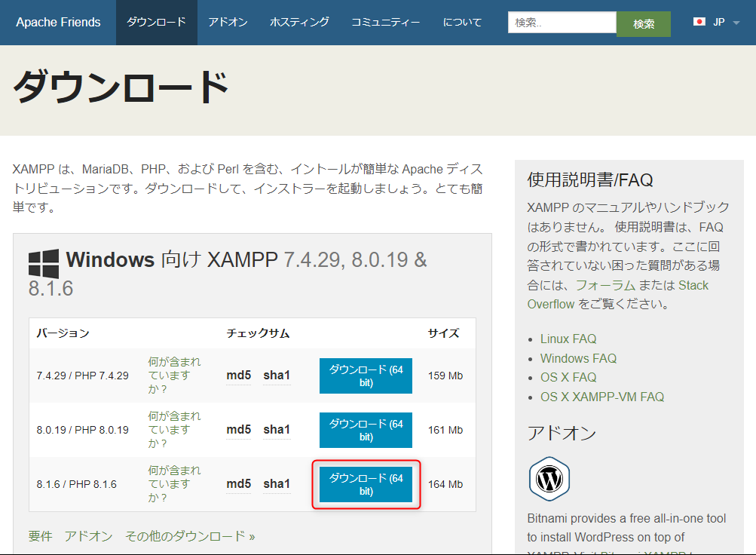Open the ホスティング navigation menu item
This screenshot has width=756, height=555.
[x=299, y=22]
